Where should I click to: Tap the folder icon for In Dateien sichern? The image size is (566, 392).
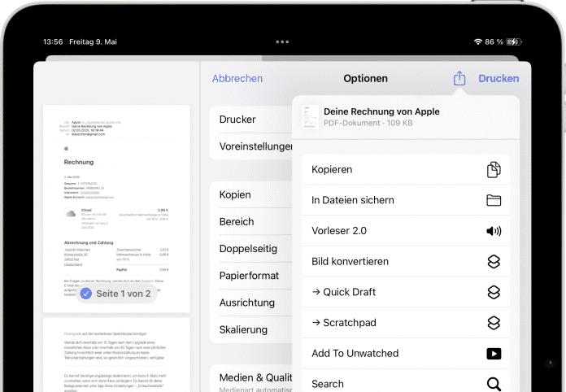click(x=494, y=200)
